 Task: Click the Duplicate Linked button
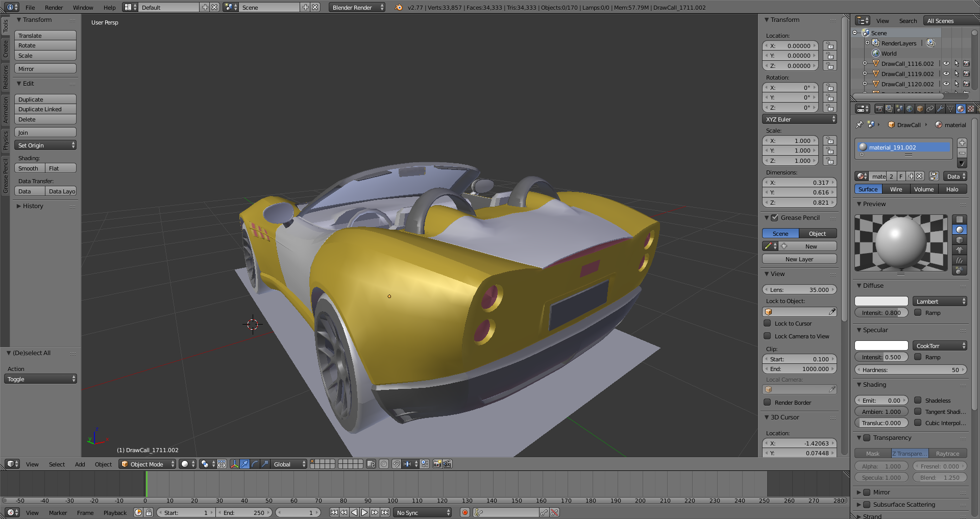point(45,109)
